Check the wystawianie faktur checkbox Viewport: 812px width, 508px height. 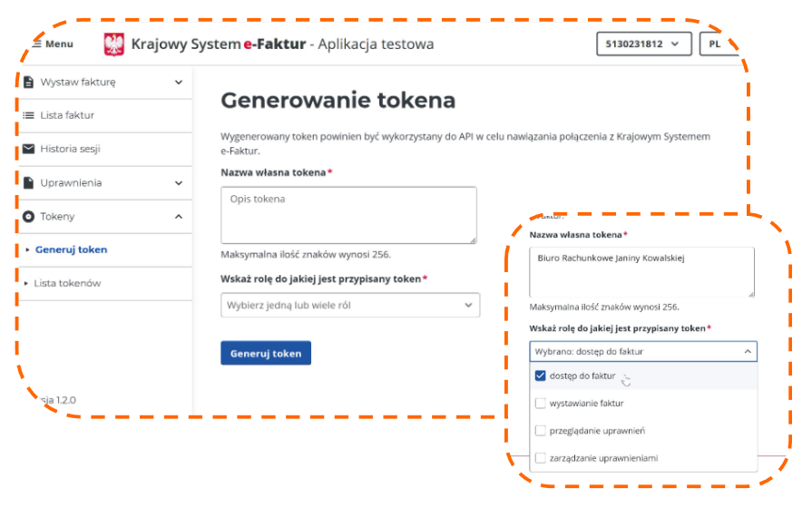click(540, 404)
